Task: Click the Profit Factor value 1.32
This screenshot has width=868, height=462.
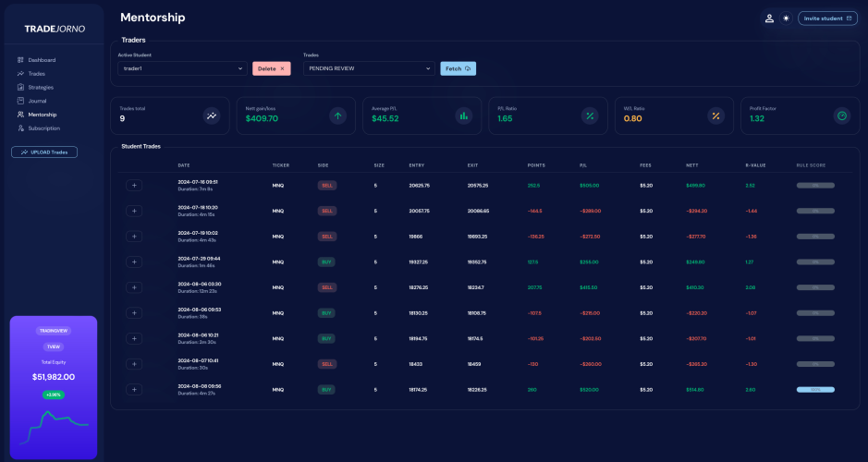Action: pos(757,118)
